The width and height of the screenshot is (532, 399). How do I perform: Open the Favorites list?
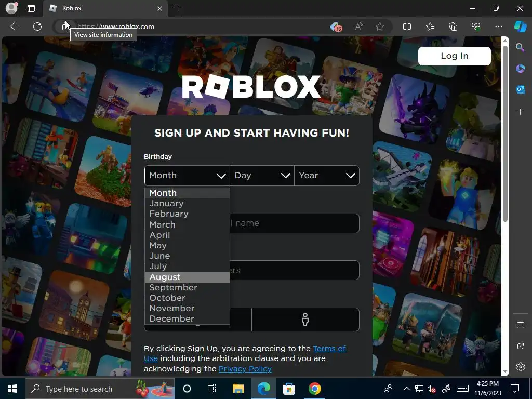pyautogui.click(x=430, y=26)
